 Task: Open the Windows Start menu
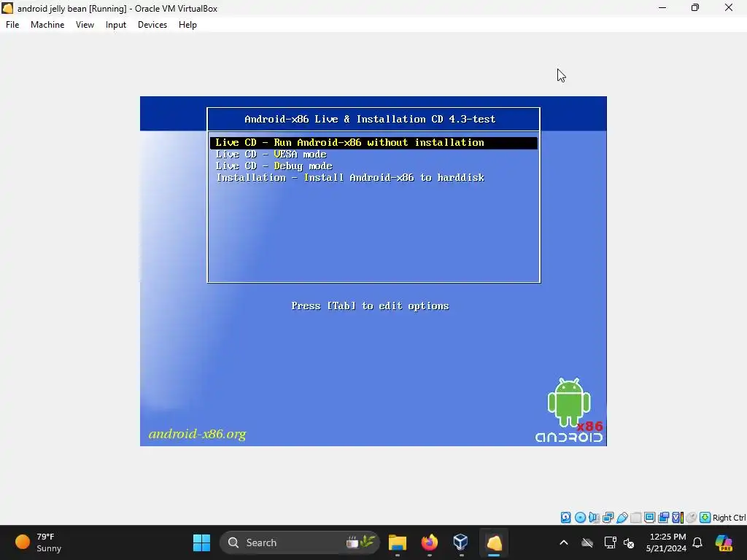[201, 542]
